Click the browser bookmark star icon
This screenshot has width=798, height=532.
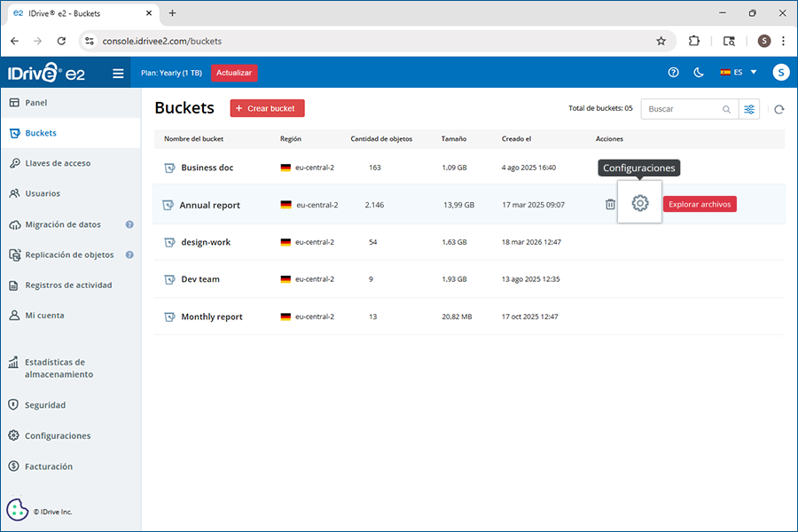(x=661, y=41)
